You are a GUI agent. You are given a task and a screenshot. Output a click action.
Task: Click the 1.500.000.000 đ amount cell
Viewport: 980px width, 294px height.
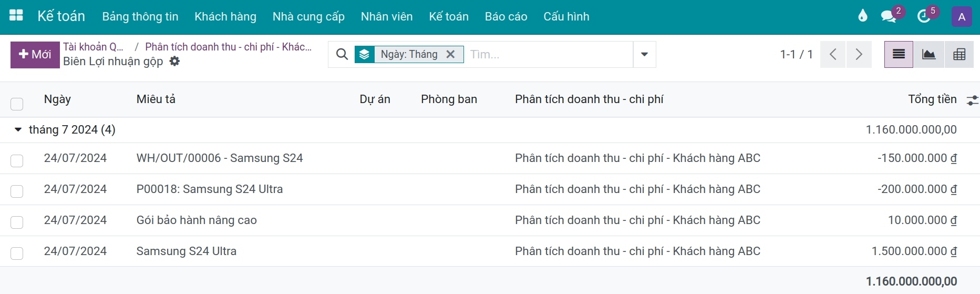(914, 251)
